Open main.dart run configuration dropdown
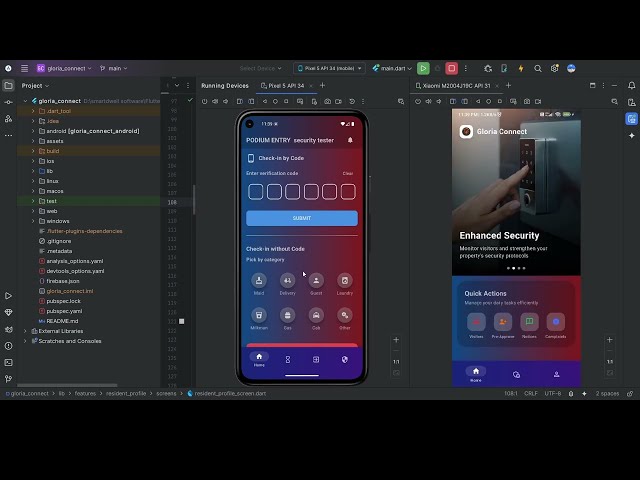Viewport: 640px width, 480px height. pos(392,68)
